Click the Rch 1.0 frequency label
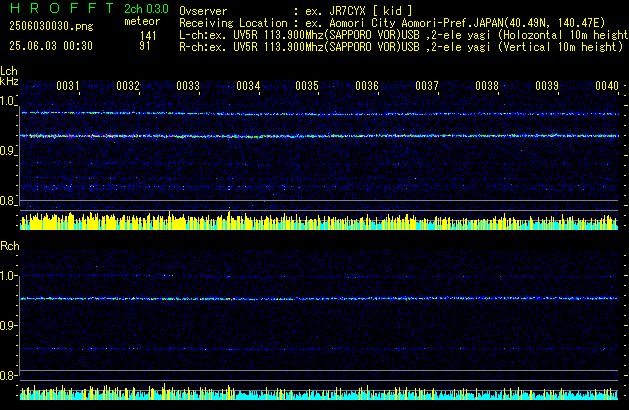 coord(8,276)
